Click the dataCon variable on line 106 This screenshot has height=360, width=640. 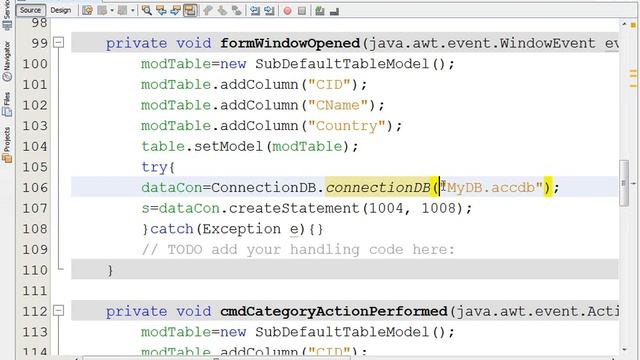click(x=172, y=187)
